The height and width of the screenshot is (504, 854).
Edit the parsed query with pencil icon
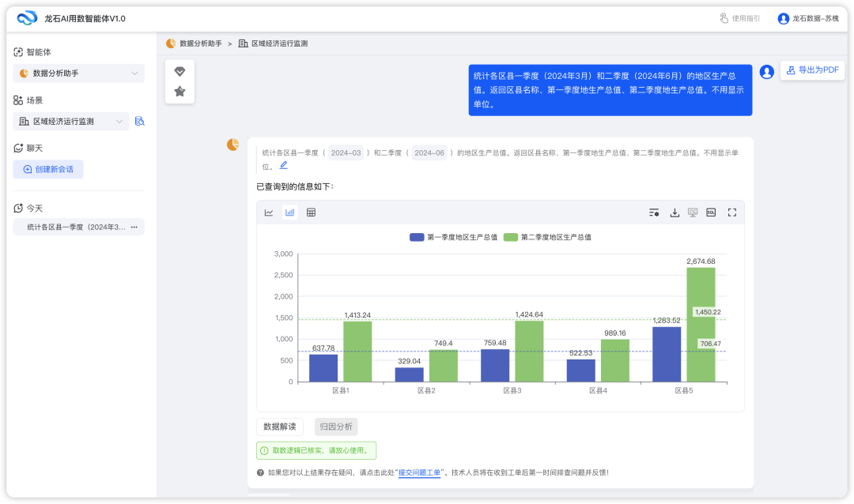pos(284,166)
